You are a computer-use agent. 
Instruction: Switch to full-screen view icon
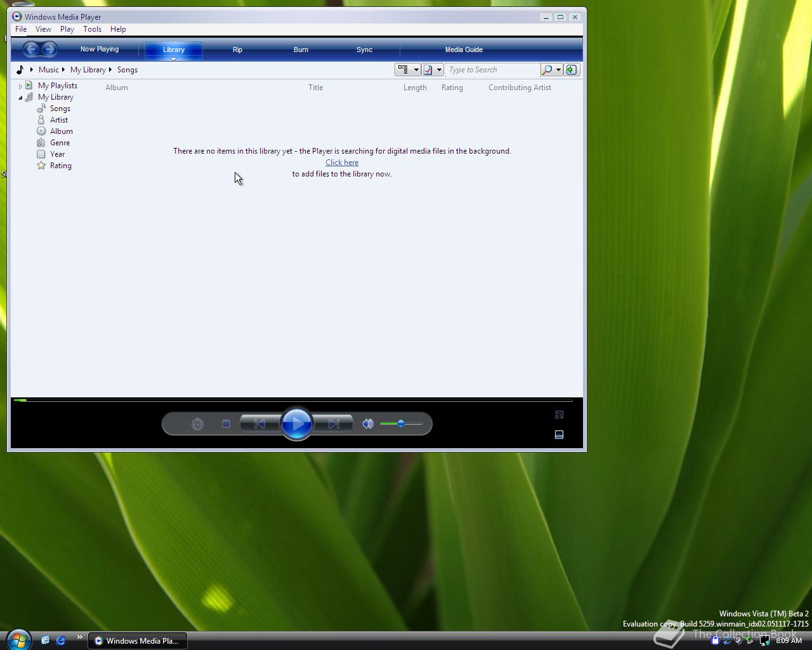click(x=559, y=415)
